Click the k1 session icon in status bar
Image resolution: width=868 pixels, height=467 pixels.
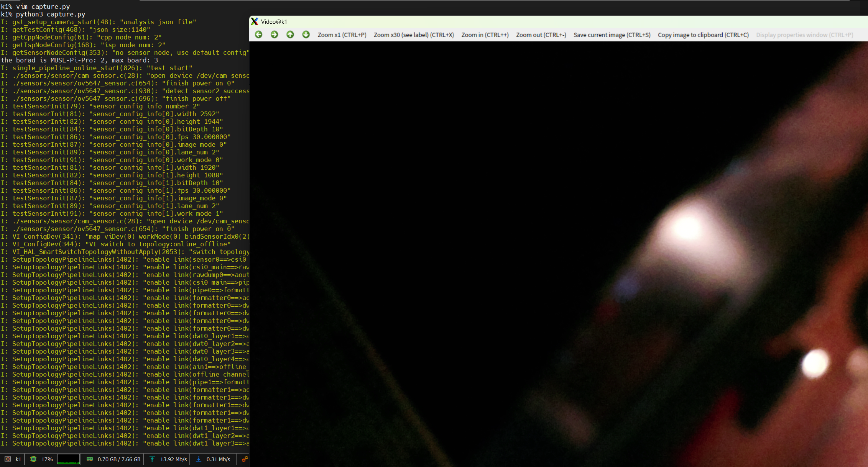[8, 459]
